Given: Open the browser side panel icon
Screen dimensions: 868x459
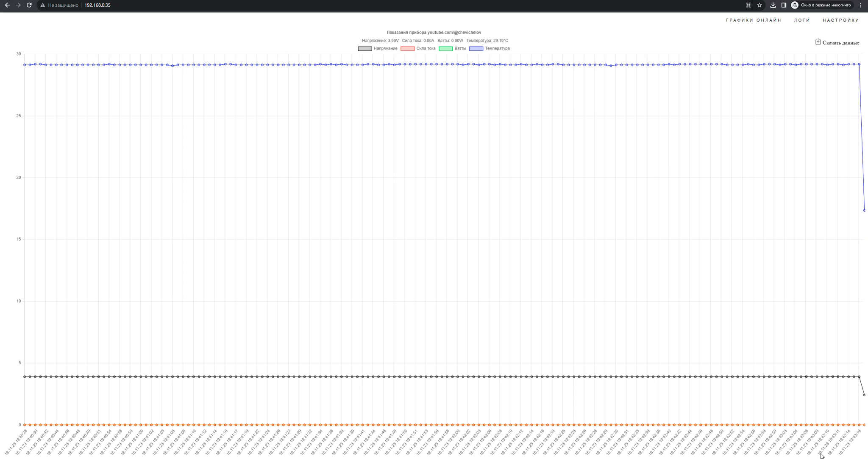Looking at the screenshot, I should pyautogui.click(x=784, y=5).
